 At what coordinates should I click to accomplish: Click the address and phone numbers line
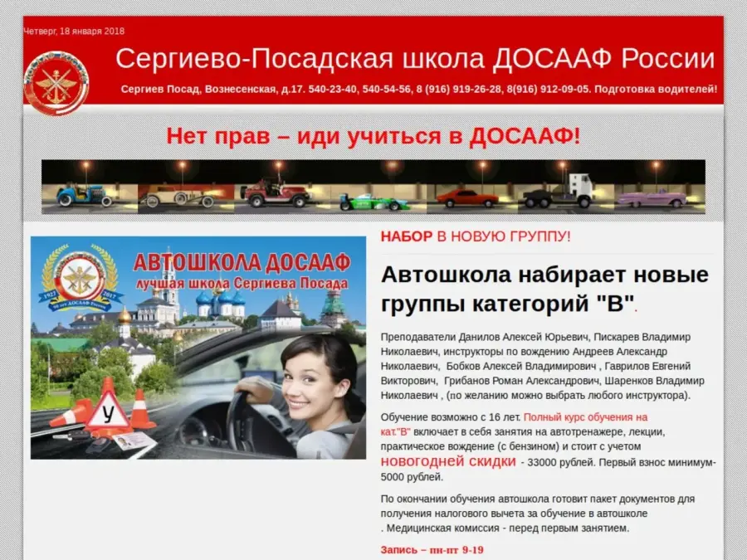pos(419,90)
